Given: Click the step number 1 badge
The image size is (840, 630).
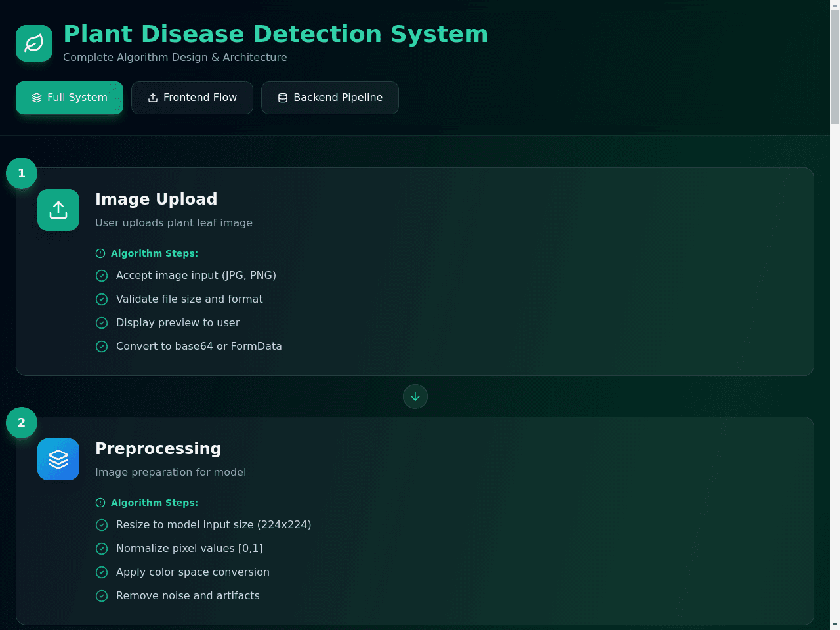Looking at the screenshot, I should 22,173.
